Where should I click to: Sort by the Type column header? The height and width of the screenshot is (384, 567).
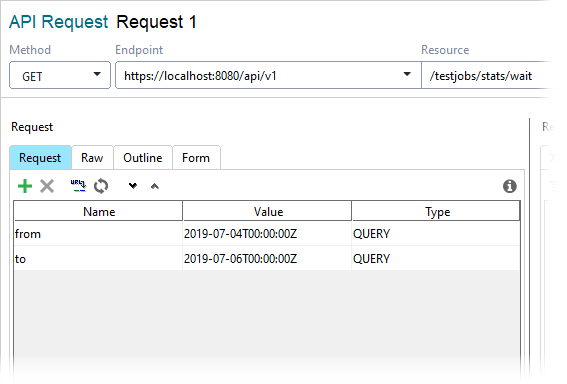[436, 211]
